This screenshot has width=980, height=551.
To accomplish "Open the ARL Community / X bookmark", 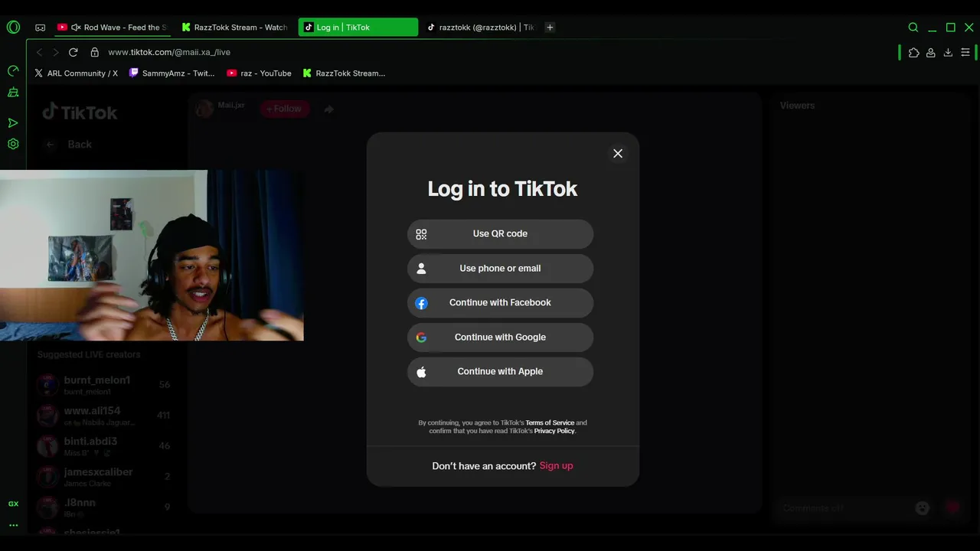I will [76, 73].
